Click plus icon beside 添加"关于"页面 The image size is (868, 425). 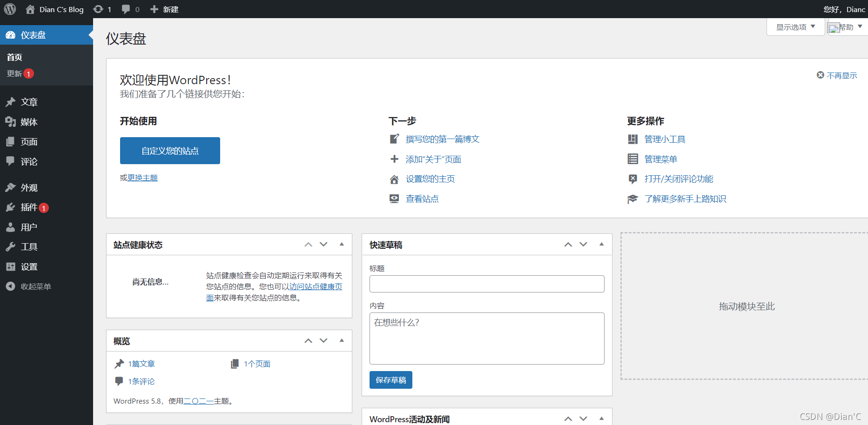(x=394, y=159)
